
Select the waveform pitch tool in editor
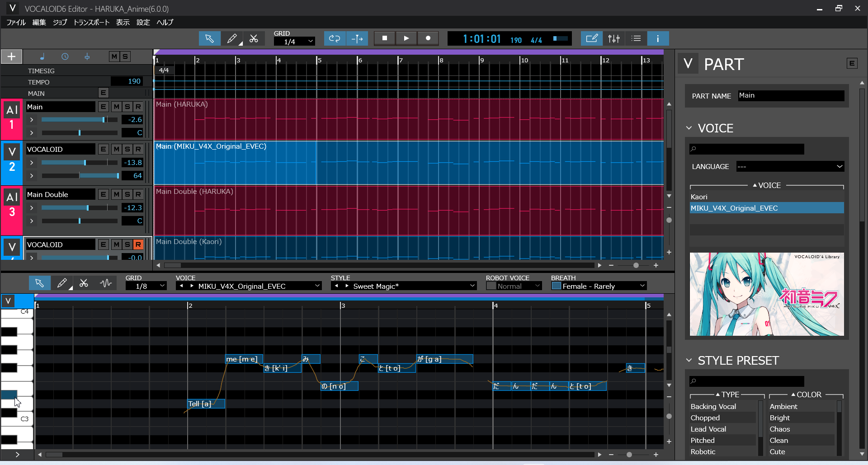(106, 283)
